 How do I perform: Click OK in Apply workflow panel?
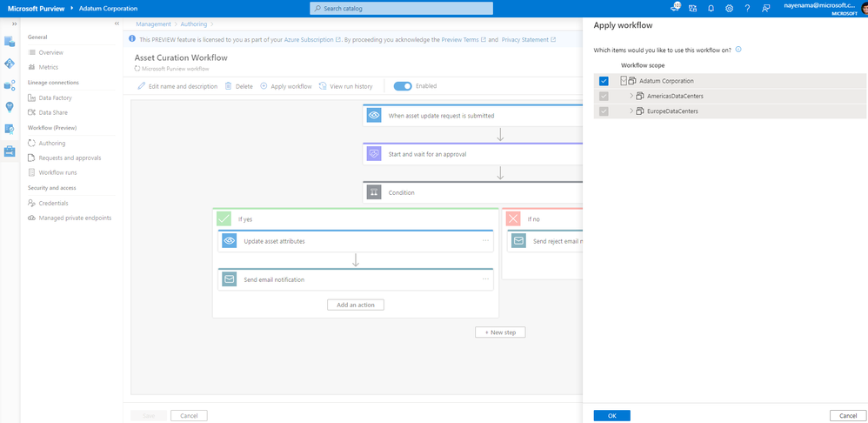[611, 416]
